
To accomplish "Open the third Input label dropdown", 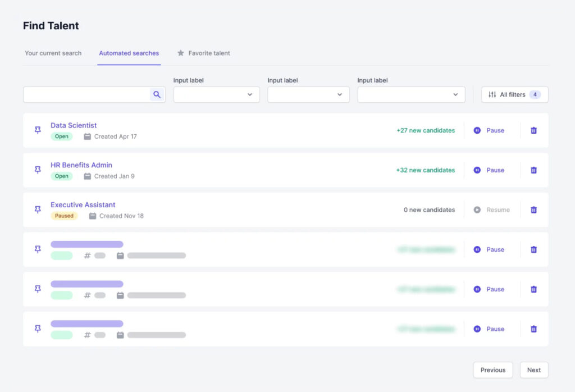I will coord(411,95).
